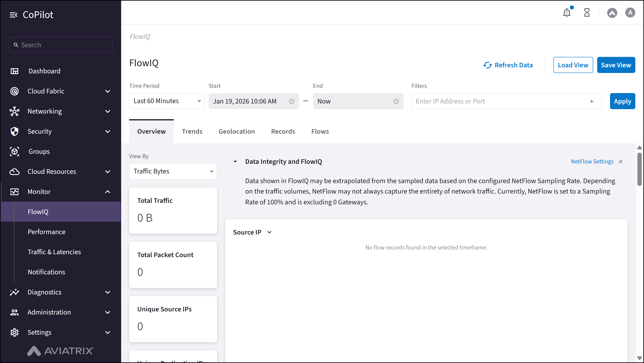Open the user avatar 'A' menu
644x363 pixels.
(630, 13)
